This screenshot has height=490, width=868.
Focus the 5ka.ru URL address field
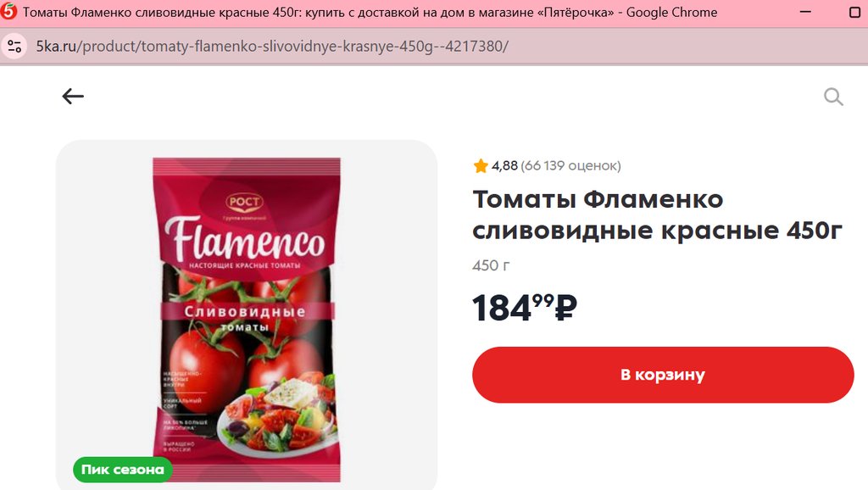pos(272,46)
